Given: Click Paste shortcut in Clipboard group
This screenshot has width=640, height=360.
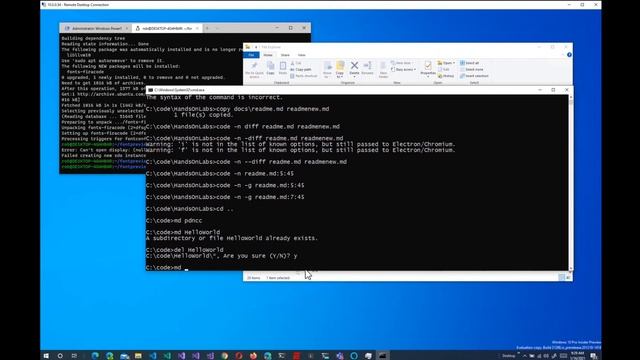Looking at the screenshot, I should 304,76.
